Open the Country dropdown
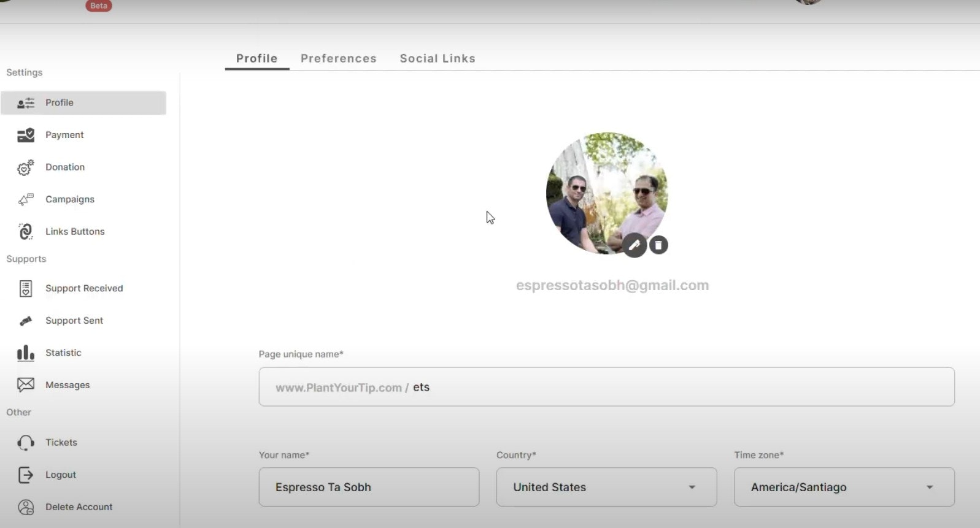Viewport: 980px width, 528px height. (x=606, y=487)
